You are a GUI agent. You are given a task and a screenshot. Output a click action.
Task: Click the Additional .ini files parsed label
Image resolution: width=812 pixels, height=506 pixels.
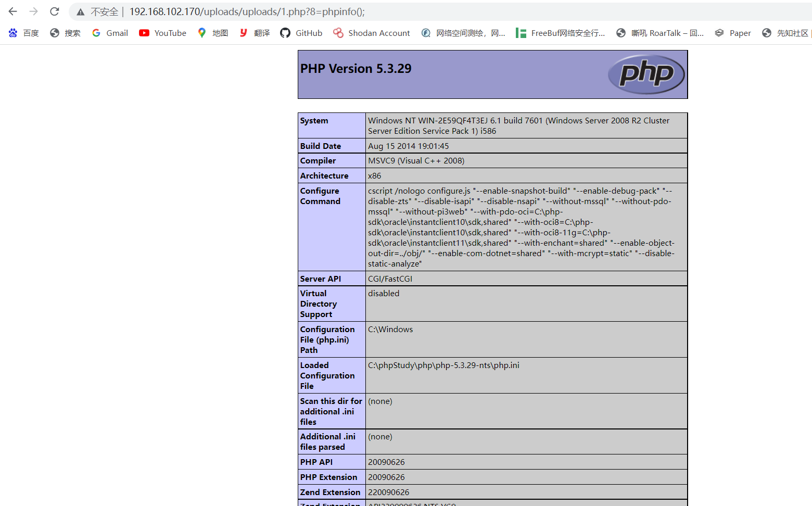pos(328,441)
